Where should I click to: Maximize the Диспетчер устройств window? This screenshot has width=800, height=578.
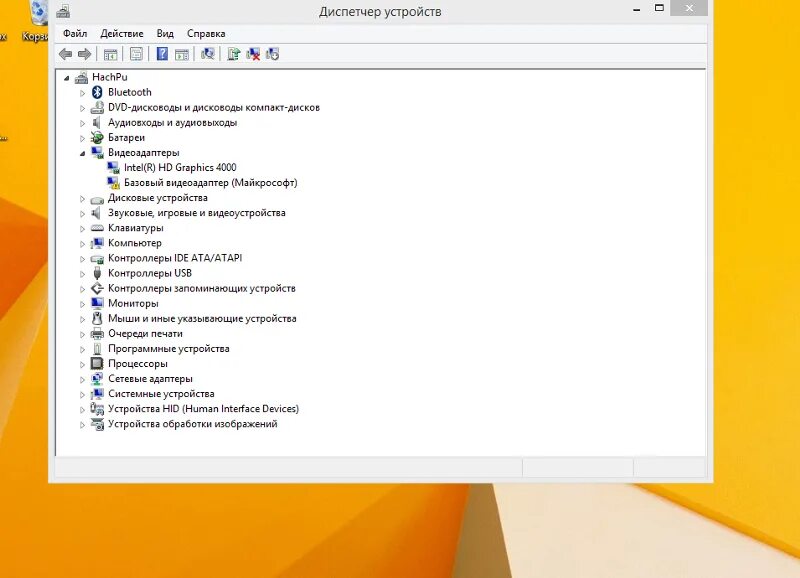click(x=659, y=8)
